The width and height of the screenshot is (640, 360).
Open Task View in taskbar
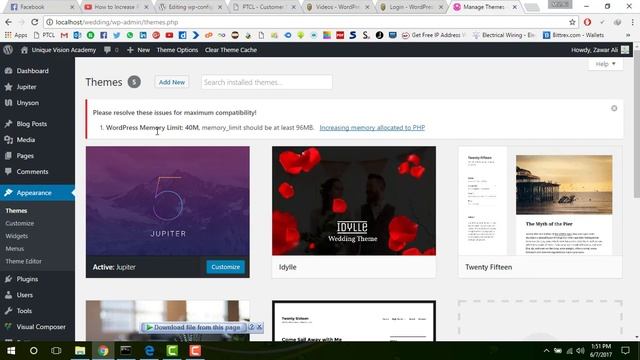point(56,351)
